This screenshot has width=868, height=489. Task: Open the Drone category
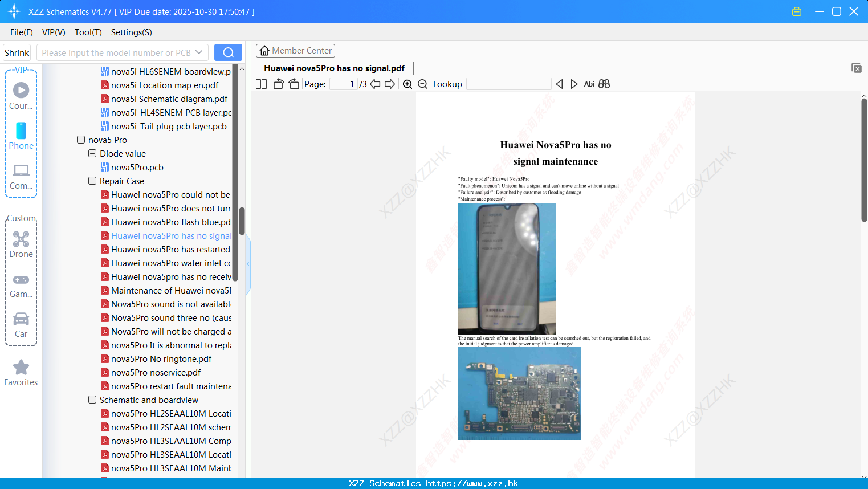tap(21, 244)
